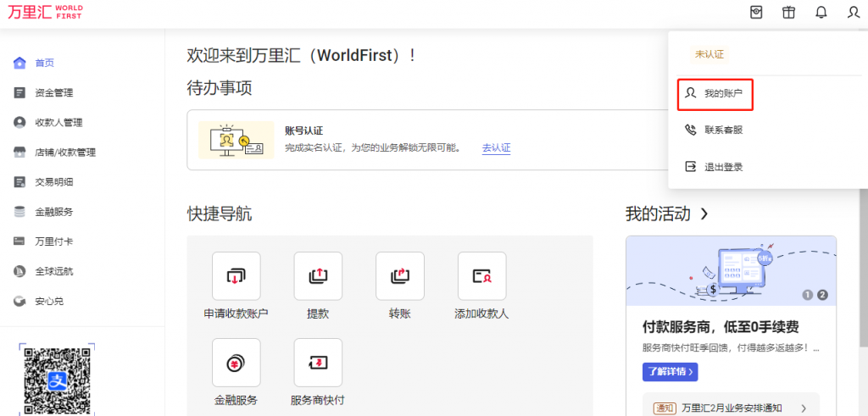The image size is (868, 416).
Task: Click the 添加收款人 label
Action: click(481, 314)
